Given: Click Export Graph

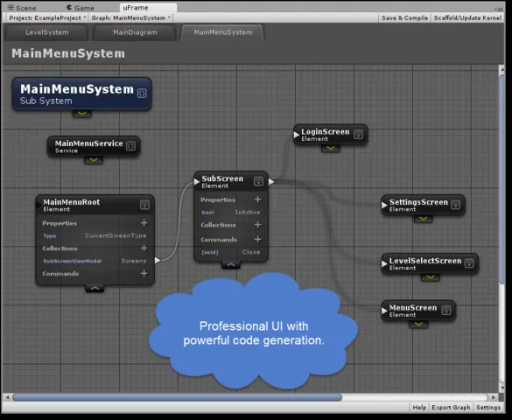Looking at the screenshot, I should pyautogui.click(x=451, y=407).
